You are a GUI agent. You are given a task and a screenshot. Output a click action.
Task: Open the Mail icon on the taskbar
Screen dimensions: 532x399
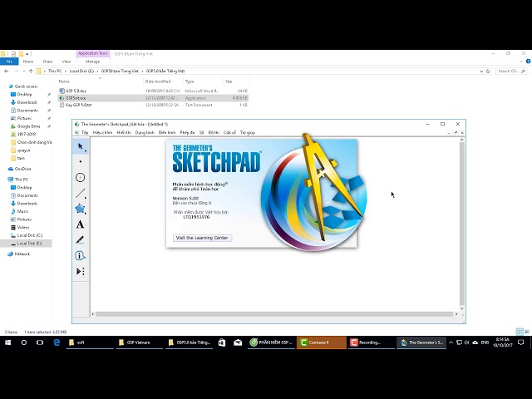click(x=238, y=342)
